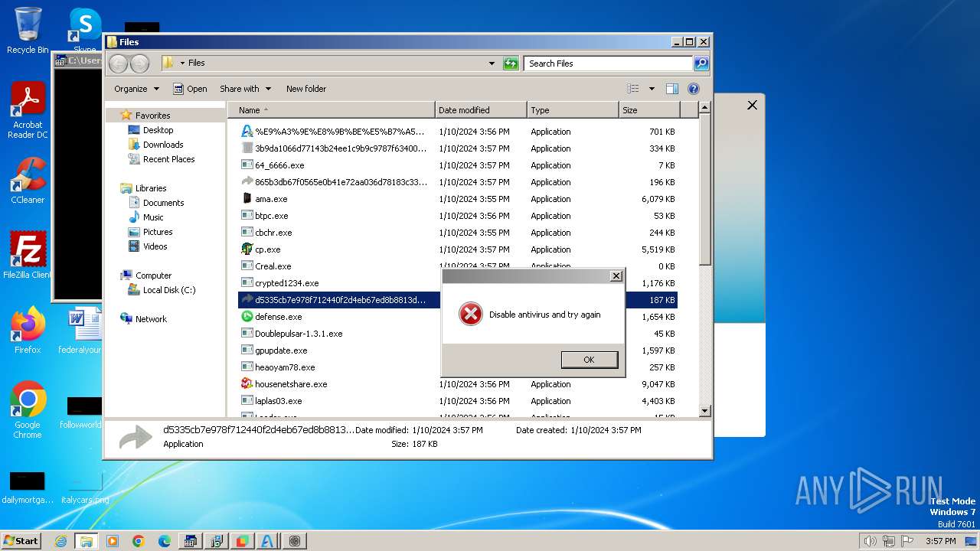The image size is (980, 551).
Task: Open the view options dropdown arrow
Action: click(x=652, y=89)
